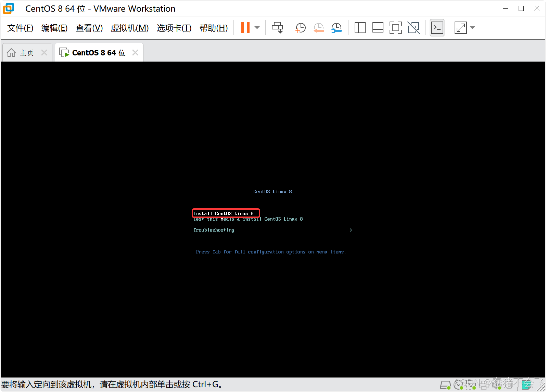Open the 帮助(H) menu

tap(214, 28)
